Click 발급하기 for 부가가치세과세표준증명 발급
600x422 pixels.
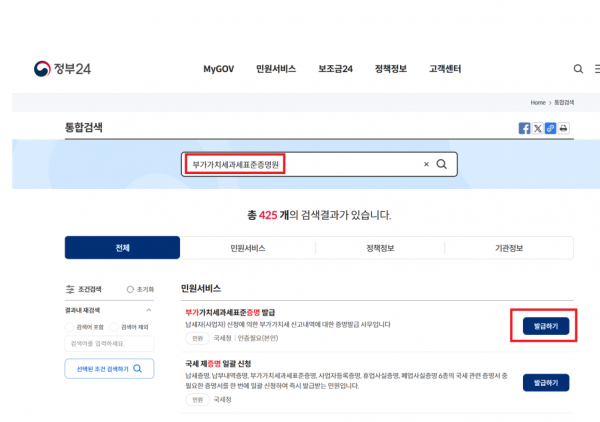click(x=545, y=326)
